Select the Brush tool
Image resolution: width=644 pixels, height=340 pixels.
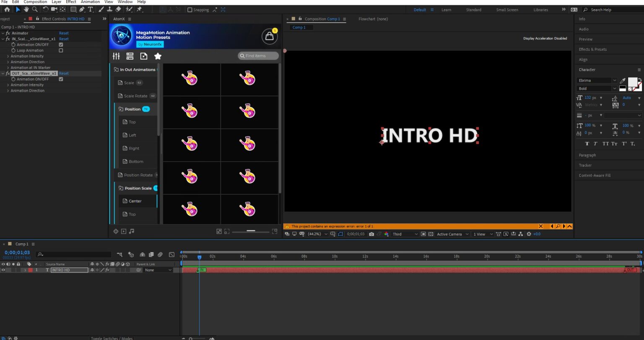(x=101, y=9)
